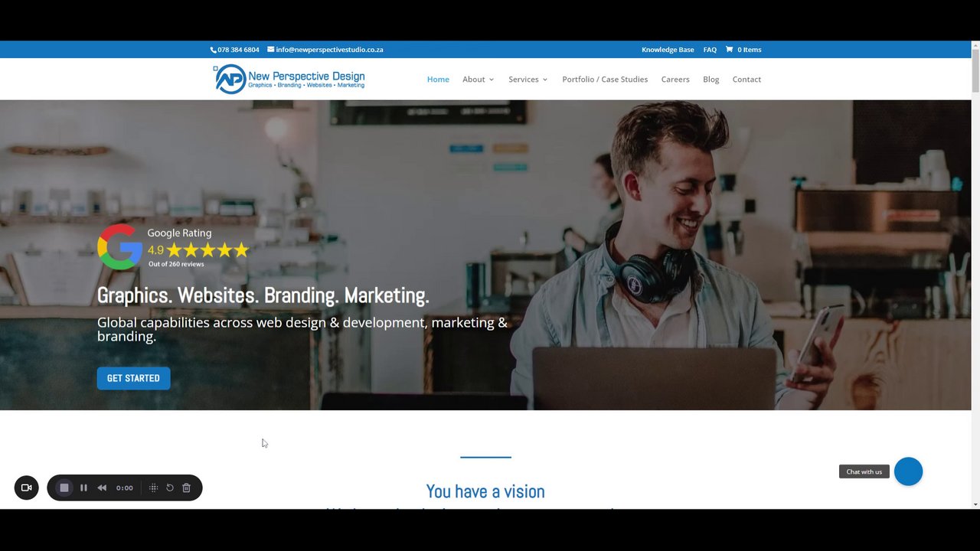Click the Graphics. Websites. Branding. Marketing. headline
The height and width of the screenshot is (551, 980).
tap(263, 295)
